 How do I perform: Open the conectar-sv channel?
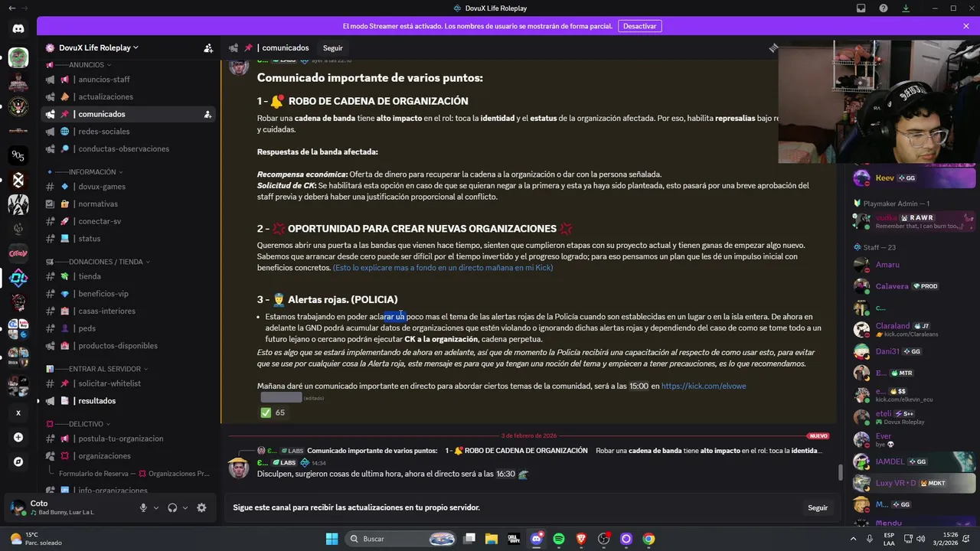(x=128, y=221)
